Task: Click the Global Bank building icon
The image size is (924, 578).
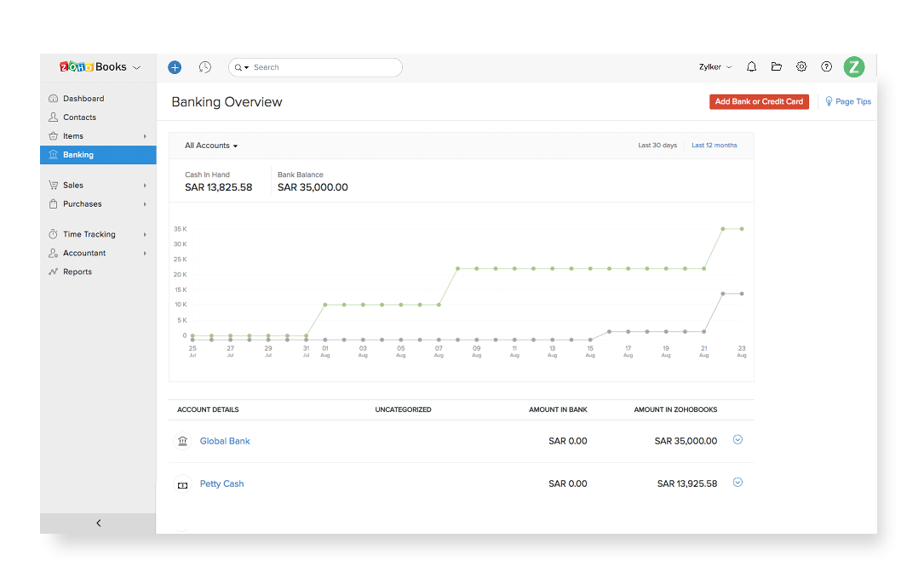Action: click(x=182, y=441)
